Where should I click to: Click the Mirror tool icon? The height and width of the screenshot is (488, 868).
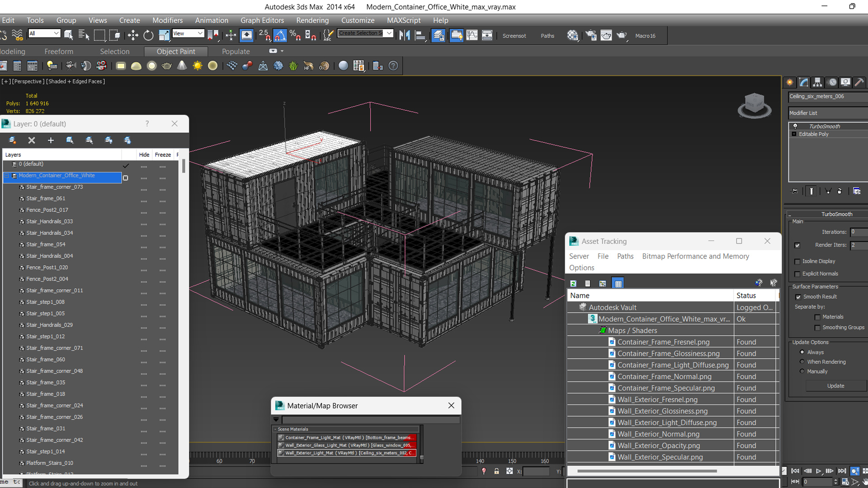pyautogui.click(x=405, y=35)
